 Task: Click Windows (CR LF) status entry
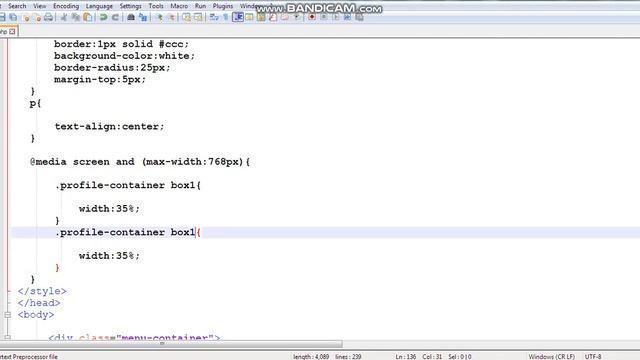[552, 357]
